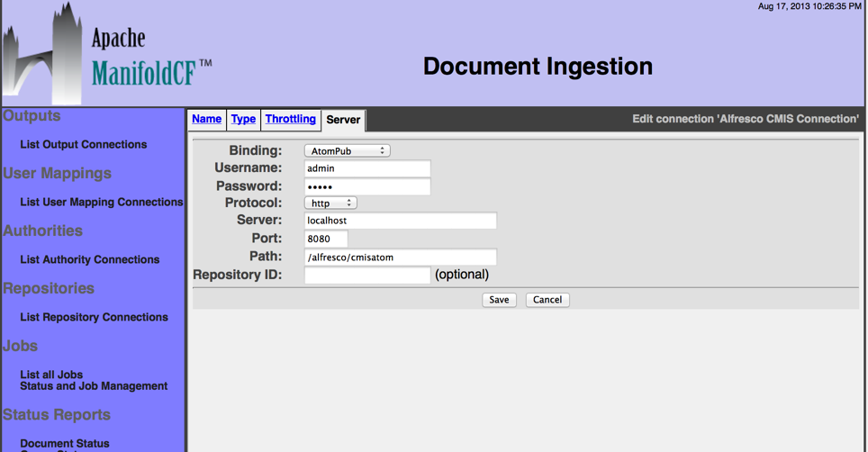Open the Protocol dropdown set to http

click(330, 203)
